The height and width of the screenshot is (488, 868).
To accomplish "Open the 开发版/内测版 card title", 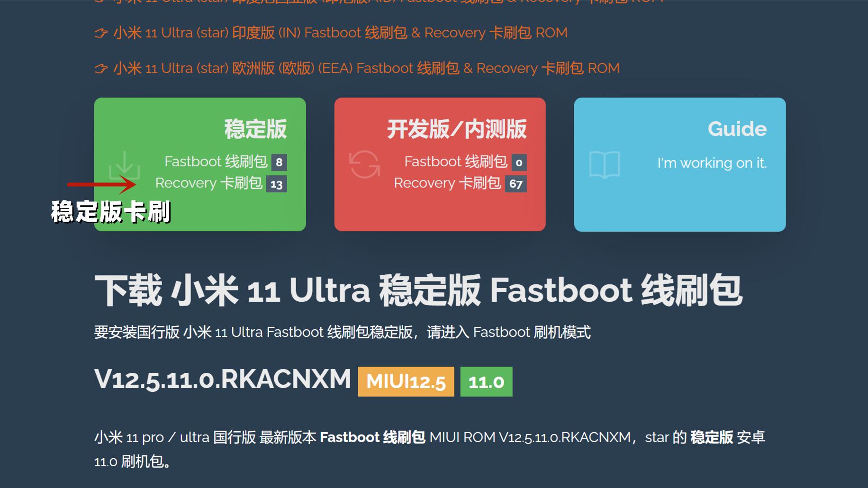I will 457,129.
